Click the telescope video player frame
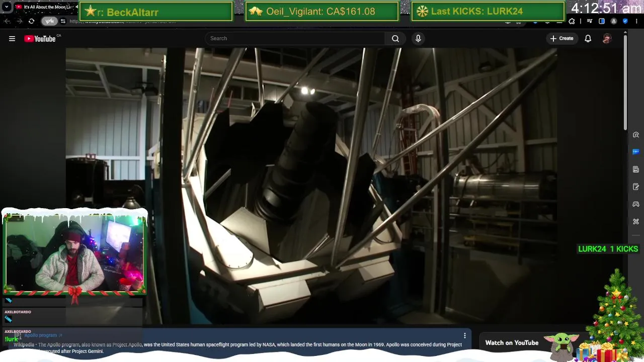This screenshot has width=644, height=362. pyautogui.click(x=311, y=186)
